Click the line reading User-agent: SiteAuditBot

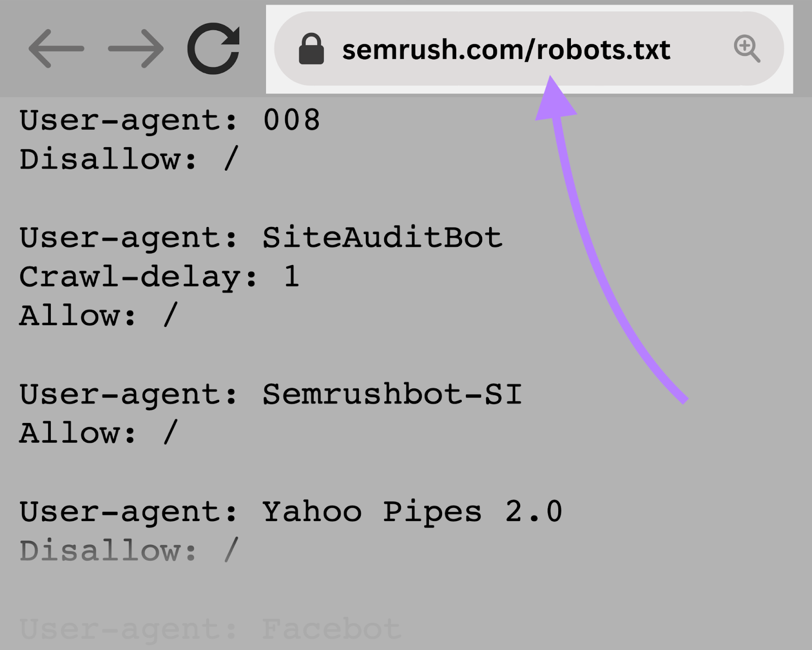(x=260, y=237)
